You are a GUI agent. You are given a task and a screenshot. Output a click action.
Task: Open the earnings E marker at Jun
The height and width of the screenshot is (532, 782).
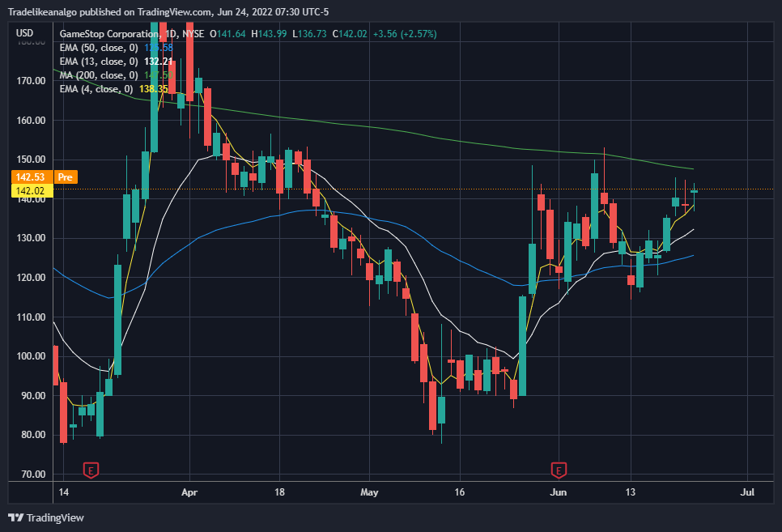pos(559,470)
